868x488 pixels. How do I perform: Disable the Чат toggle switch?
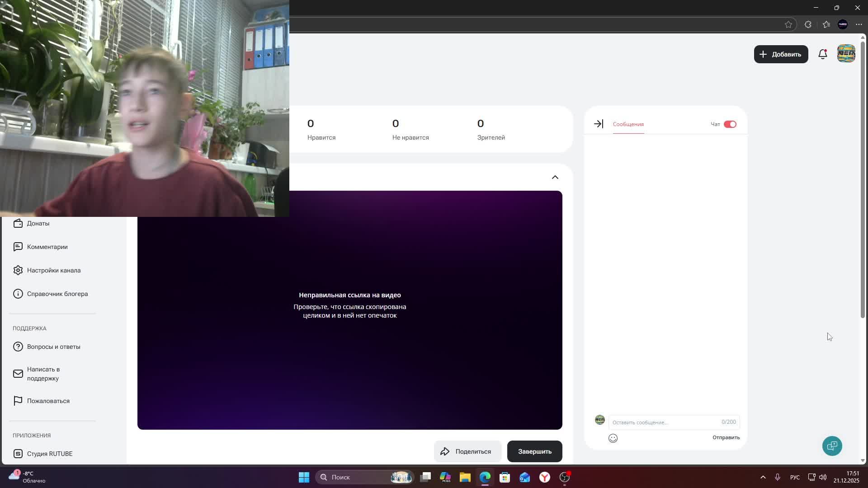730,124
